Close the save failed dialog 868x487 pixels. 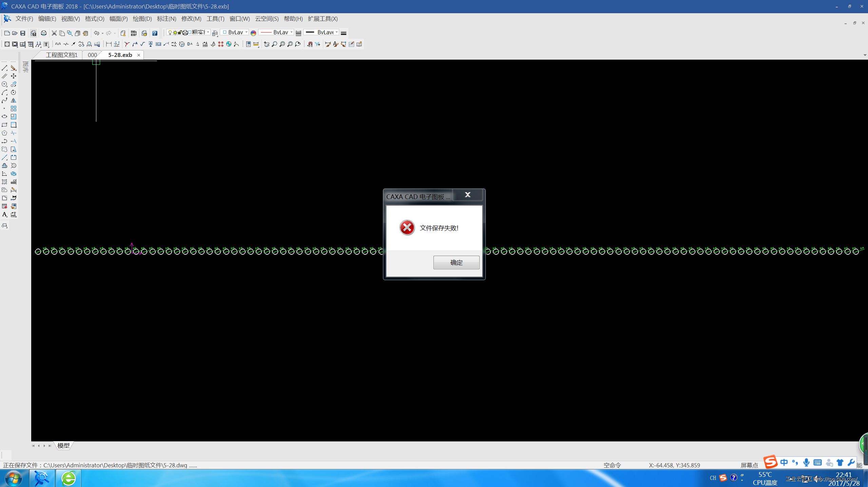[x=468, y=195]
